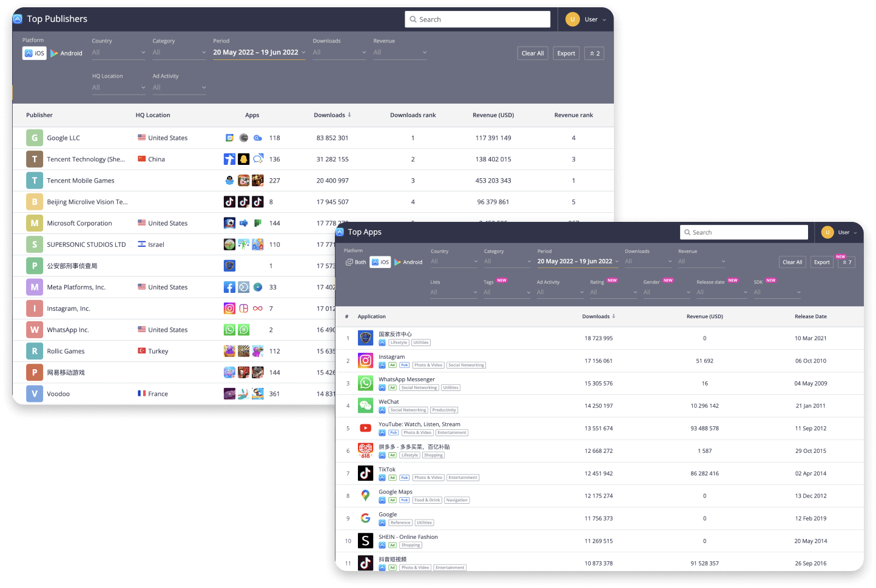Image resolution: width=876 pixels, height=588 pixels.
Task: Open Ad Activity dropdown in Top Publishers
Action: (x=180, y=88)
